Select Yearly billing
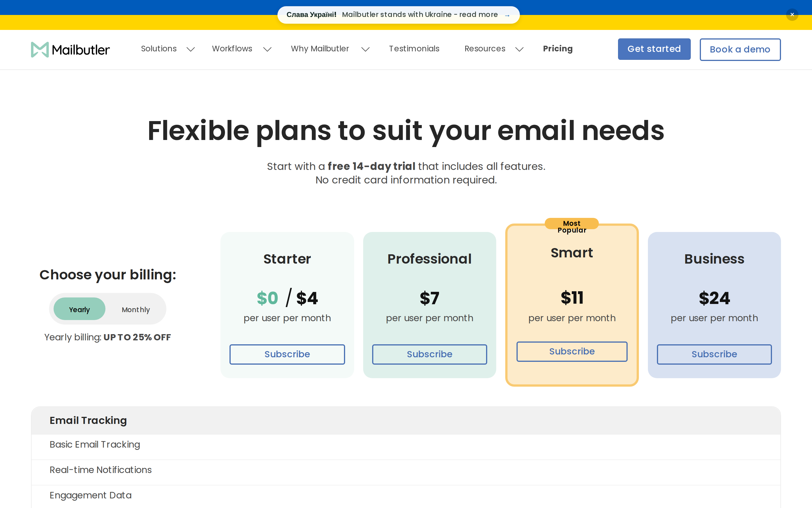This screenshot has height=508, width=812. [x=80, y=309]
